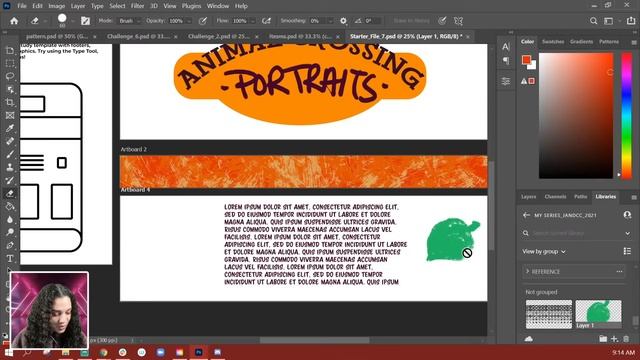The height and width of the screenshot is (360, 640).
Task: Select the Crop tool
Action: click(x=10, y=102)
